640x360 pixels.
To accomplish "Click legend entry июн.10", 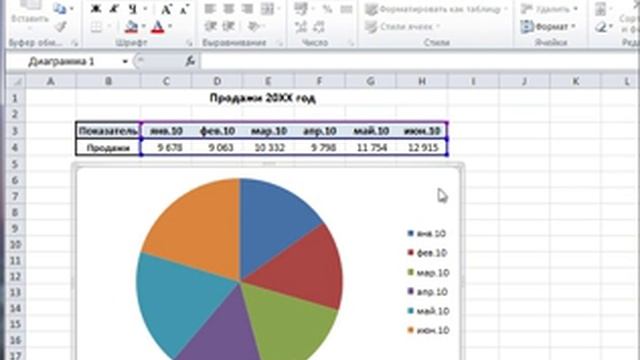I will (x=428, y=330).
